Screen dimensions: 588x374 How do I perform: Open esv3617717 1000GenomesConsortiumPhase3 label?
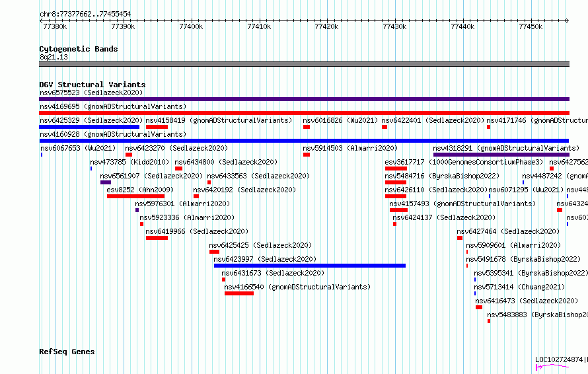click(464, 162)
